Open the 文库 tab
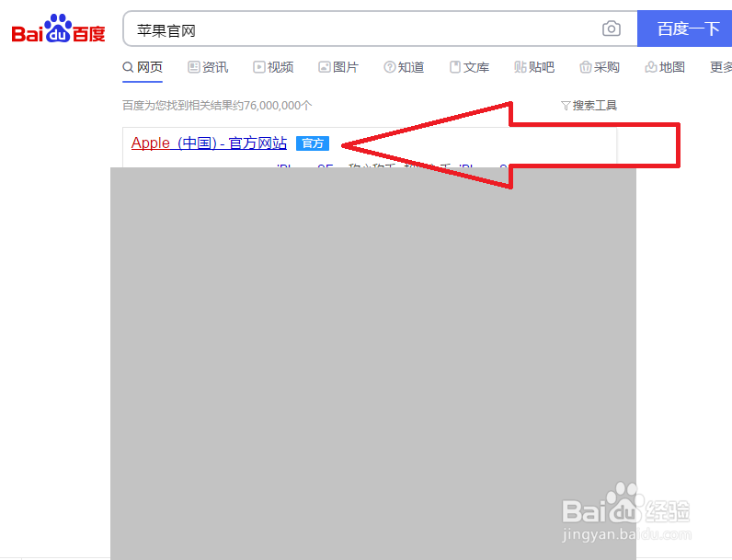 [469, 67]
